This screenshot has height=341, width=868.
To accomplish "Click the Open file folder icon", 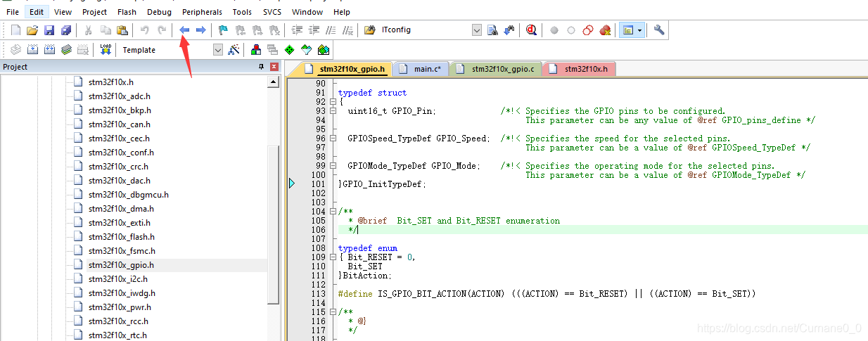I will tap(32, 30).
